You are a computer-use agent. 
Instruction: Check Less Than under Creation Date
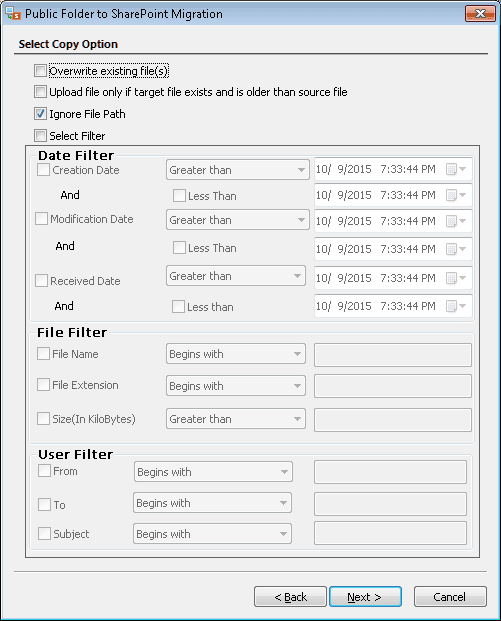coord(179,196)
